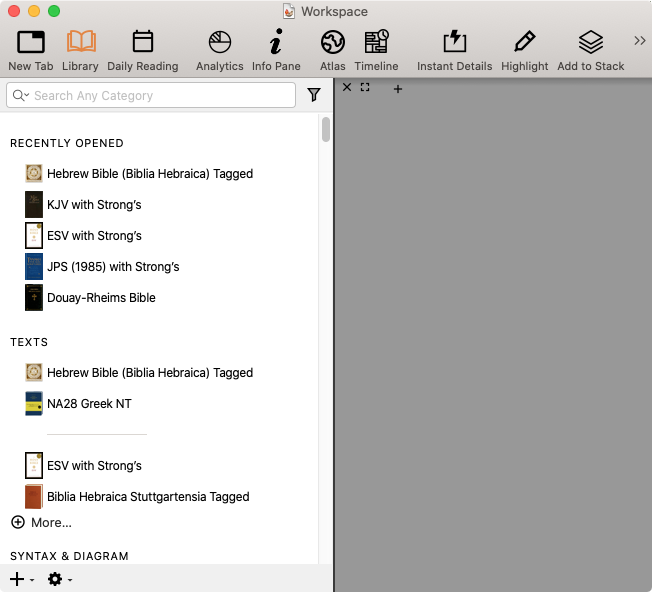Open a New Tab from toolbar
This screenshot has height=592, width=652.
tap(31, 49)
